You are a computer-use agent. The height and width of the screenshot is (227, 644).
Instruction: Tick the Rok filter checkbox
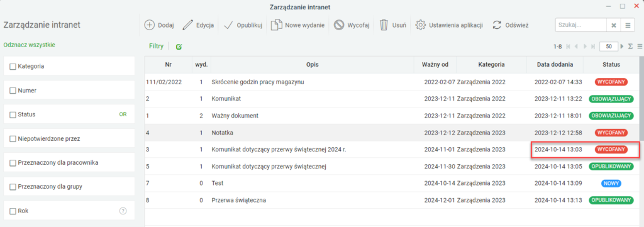pyautogui.click(x=13, y=211)
